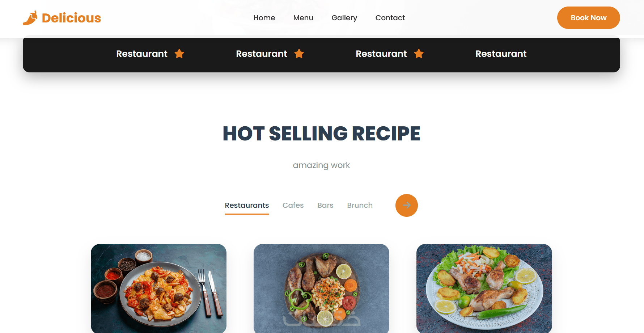
Task: Open the meatball potato dish thumbnail
Action: pyautogui.click(x=158, y=288)
